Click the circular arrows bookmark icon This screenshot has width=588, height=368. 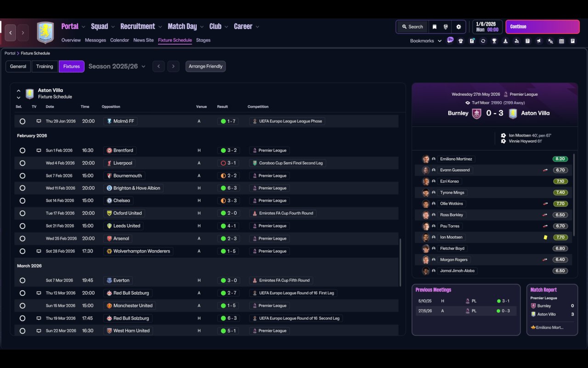coord(483,41)
